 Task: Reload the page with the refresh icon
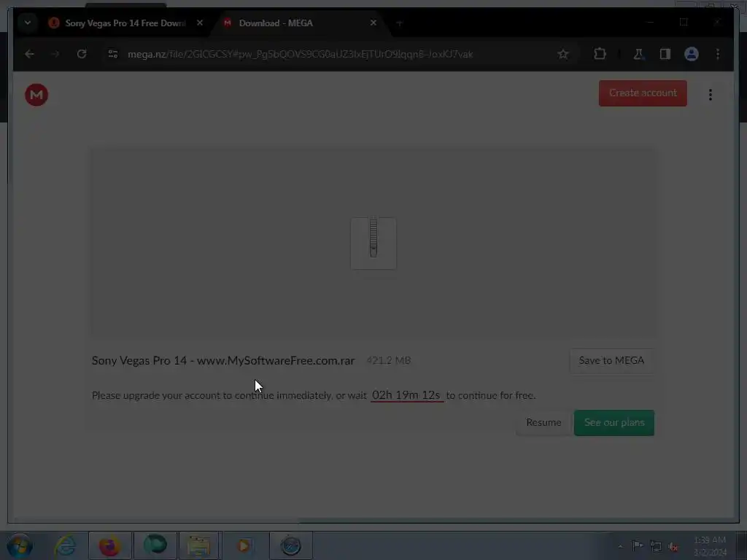click(82, 54)
